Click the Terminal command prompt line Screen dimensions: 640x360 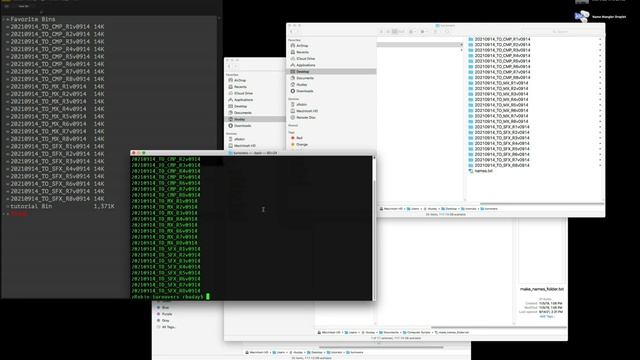point(170,297)
